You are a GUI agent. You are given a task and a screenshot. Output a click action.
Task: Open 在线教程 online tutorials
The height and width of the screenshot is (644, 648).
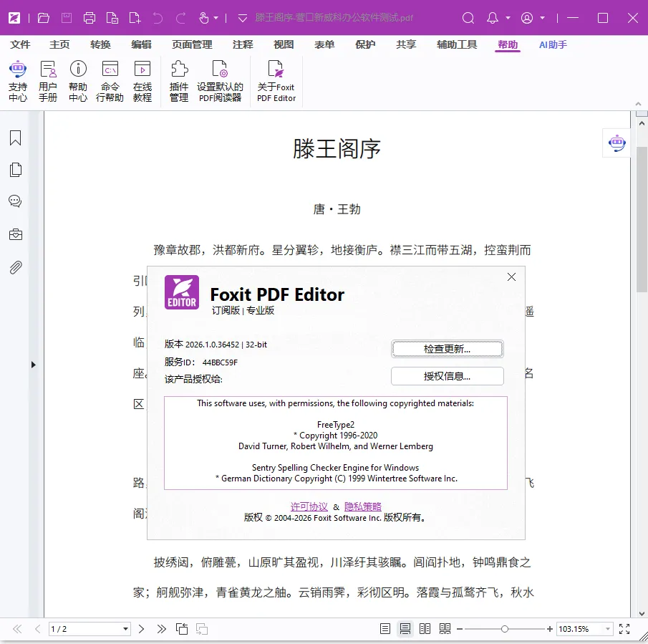click(x=142, y=81)
